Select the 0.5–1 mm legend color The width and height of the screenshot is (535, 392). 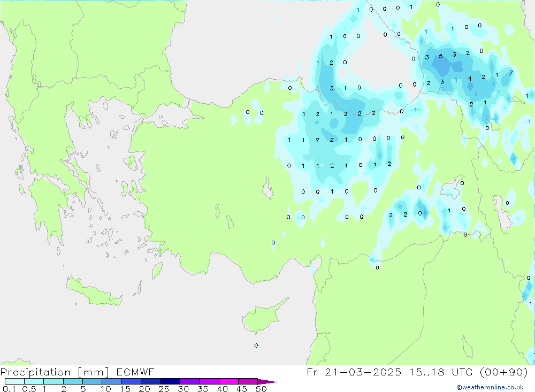pos(34,381)
